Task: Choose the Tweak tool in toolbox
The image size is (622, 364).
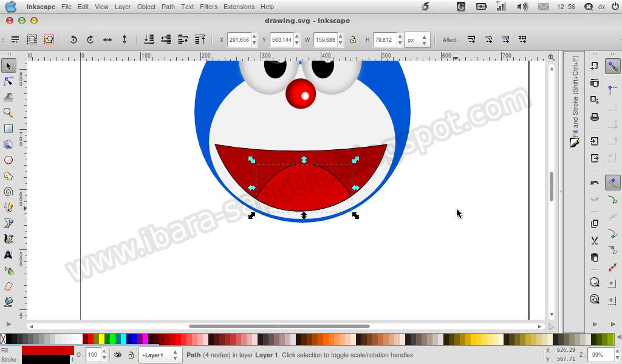Action: [9, 97]
